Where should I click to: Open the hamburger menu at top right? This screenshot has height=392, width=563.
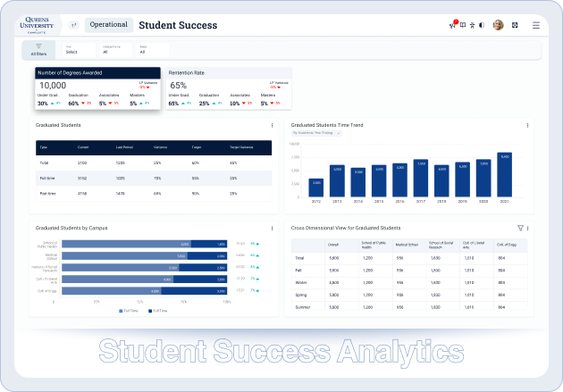coord(536,26)
